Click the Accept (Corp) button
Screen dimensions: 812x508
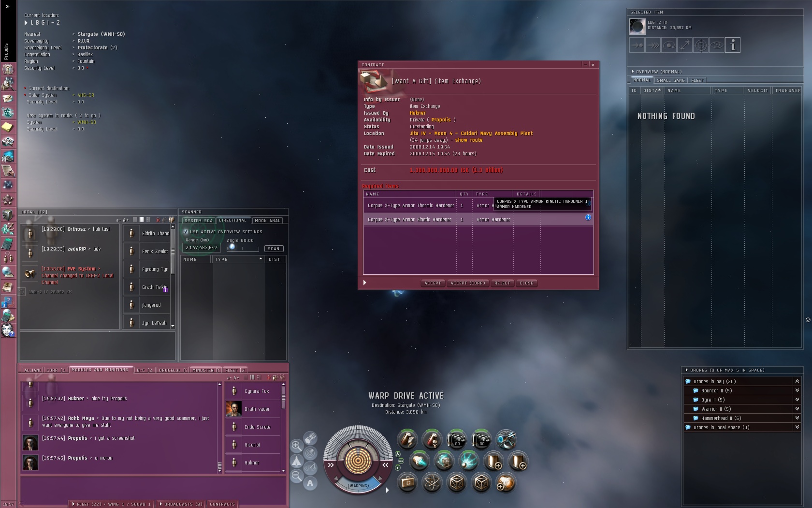(x=468, y=283)
